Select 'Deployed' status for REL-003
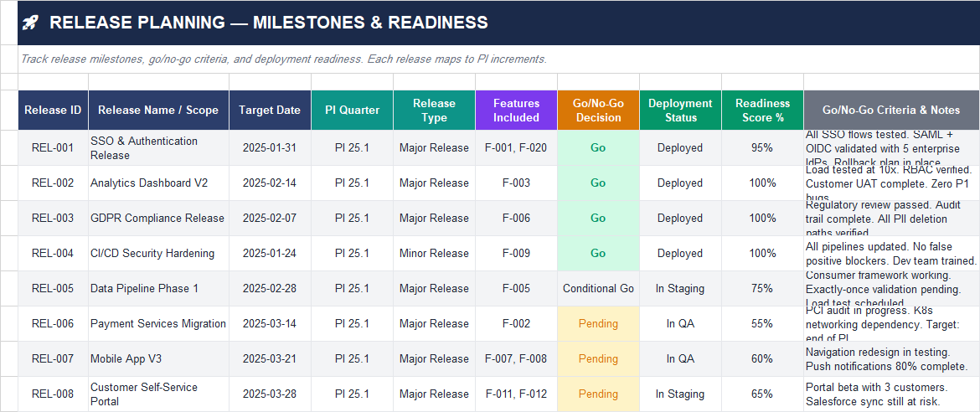Viewport: 980px width, 412px height. tap(681, 219)
